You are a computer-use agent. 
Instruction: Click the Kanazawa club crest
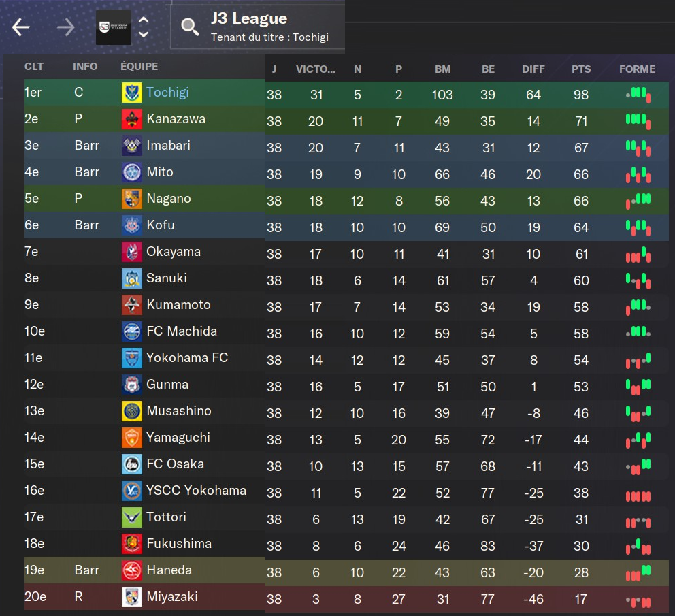coord(132,119)
